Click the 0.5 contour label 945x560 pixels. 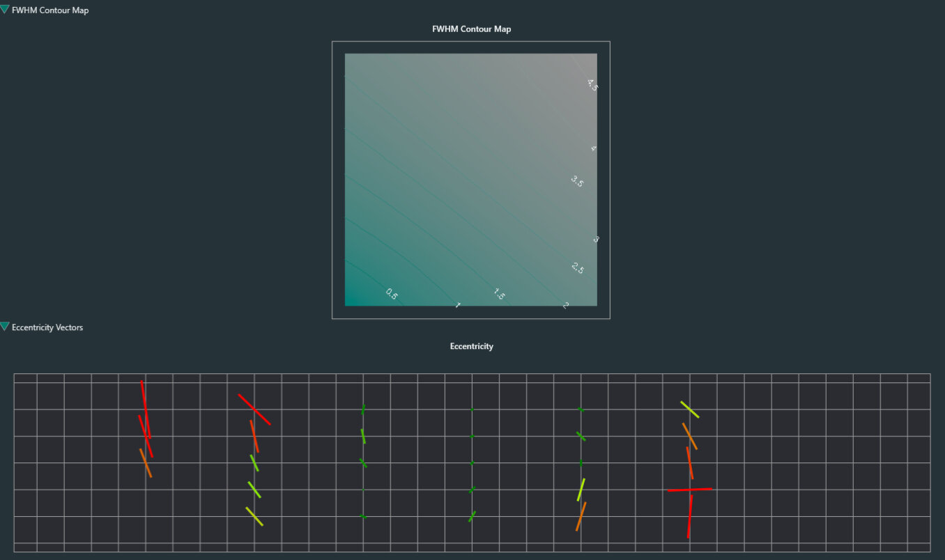click(x=392, y=294)
